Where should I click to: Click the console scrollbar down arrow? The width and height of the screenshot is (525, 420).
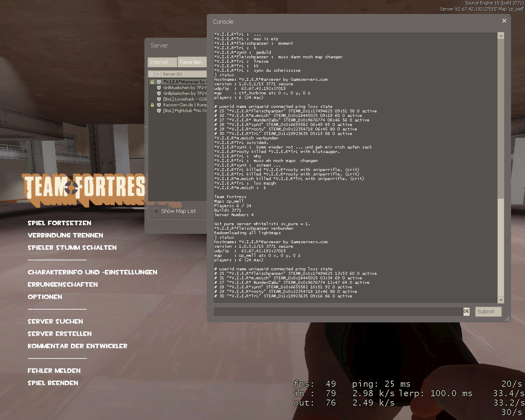pos(501,300)
